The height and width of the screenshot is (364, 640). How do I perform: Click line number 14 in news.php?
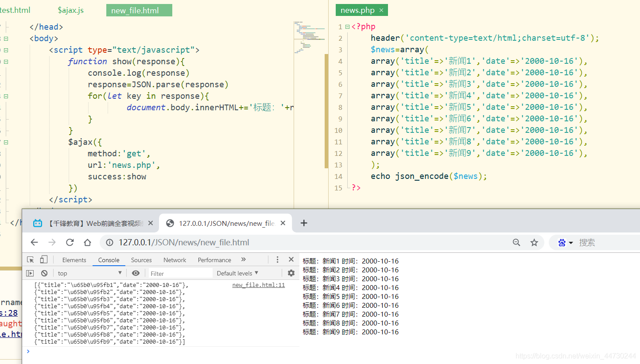[x=338, y=176]
